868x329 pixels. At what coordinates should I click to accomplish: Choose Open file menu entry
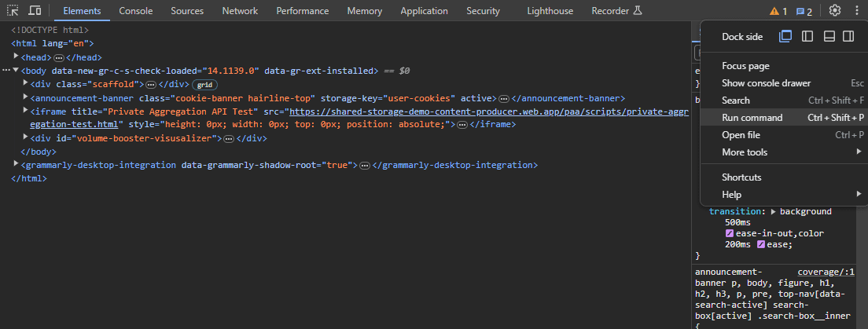click(x=785, y=135)
